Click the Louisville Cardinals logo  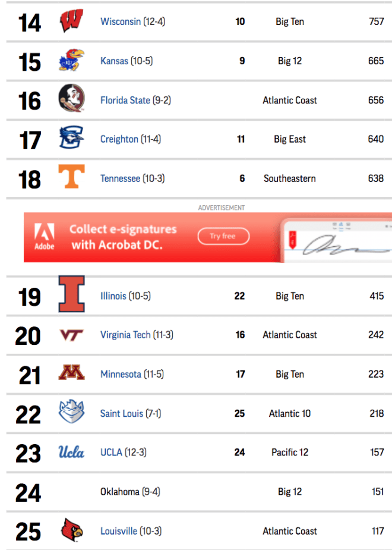pyautogui.click(x=72, y=530)
